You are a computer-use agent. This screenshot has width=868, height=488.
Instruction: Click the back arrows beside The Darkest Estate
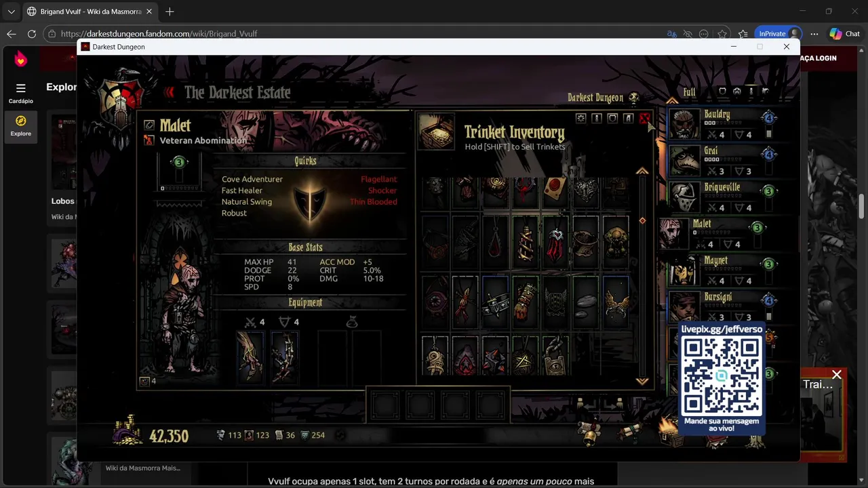[170, 92]
